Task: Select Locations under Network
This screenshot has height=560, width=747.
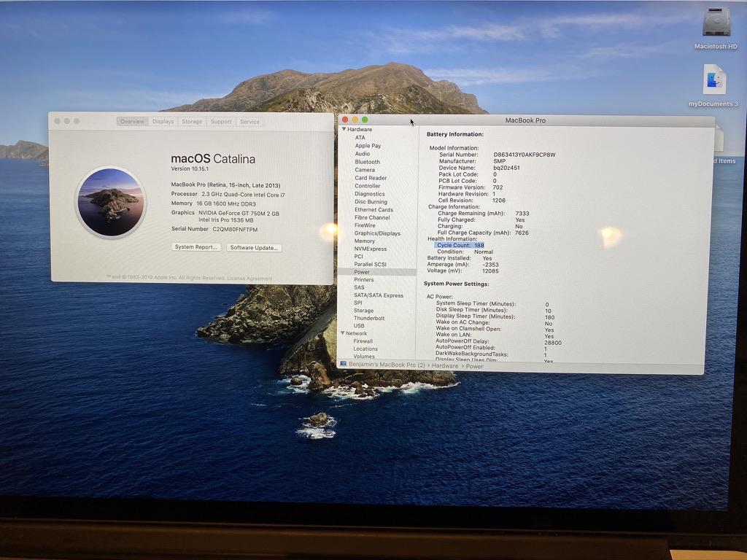Action: click(365, 349)
